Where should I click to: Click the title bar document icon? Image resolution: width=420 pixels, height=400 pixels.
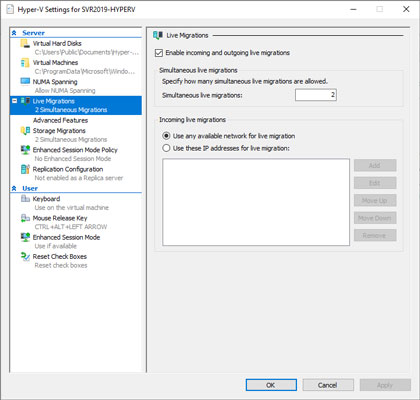[x=10, y=9]
